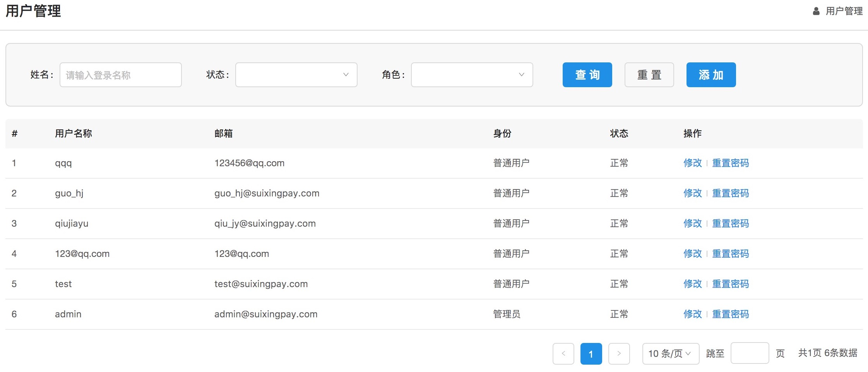
Task: Click 重置密码 for user qiujiayu
Action: (x=731, y=224)
